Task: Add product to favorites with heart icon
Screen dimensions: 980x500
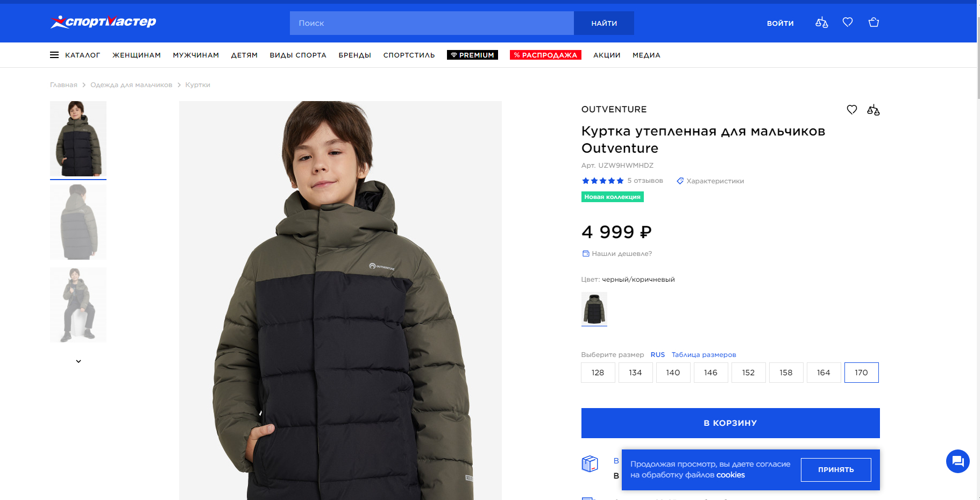Action: [852, 110]
